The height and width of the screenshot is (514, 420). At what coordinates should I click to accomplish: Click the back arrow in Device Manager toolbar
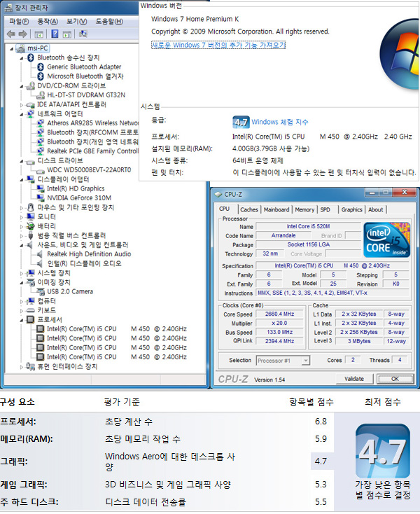11,34
